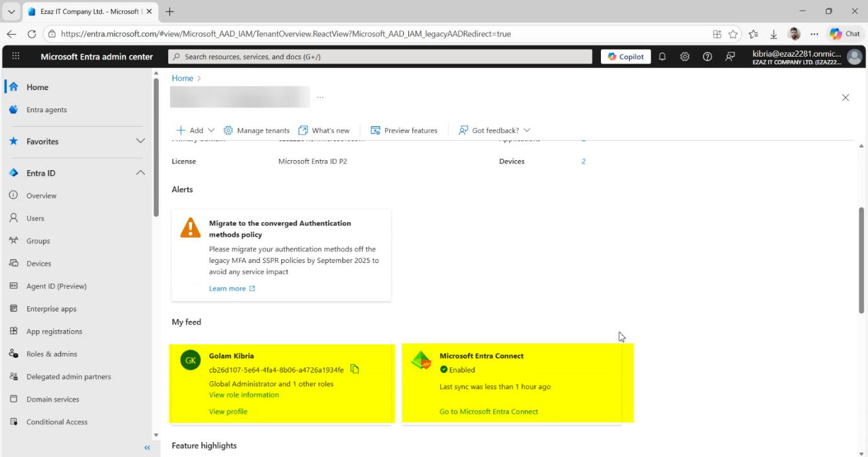The width and height of the screenshot is (868, 457).
Task: Close the tenant overview pane
Action: click(x=845, y=98)
